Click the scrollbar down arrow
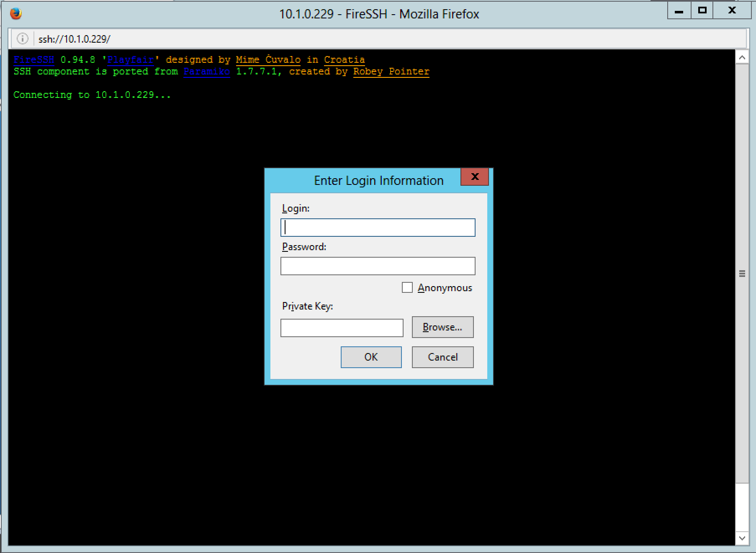 (x=742, y=538)
